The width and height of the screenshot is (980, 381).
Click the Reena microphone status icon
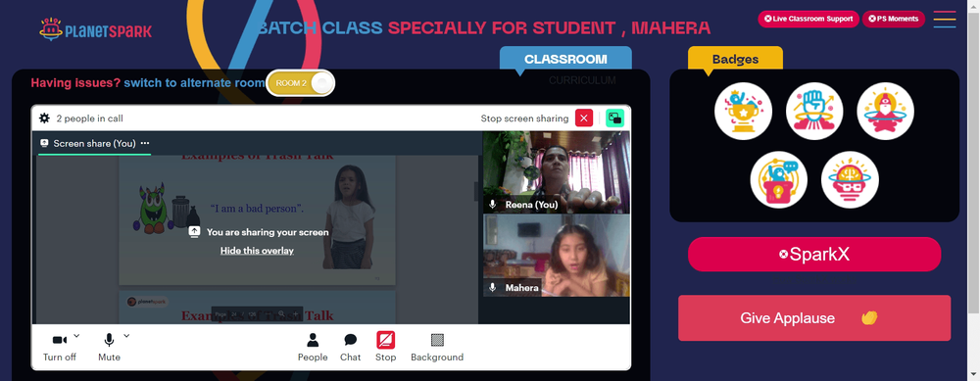point(493,205)
